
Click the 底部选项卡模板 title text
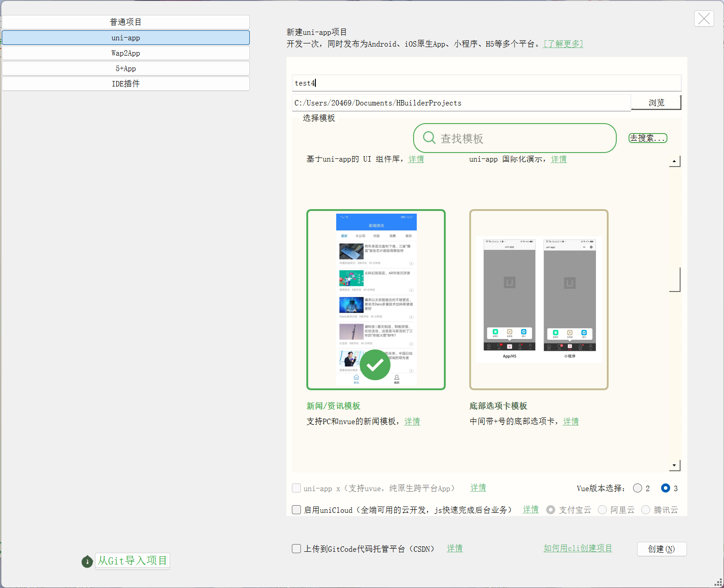(x=498, y=406)
